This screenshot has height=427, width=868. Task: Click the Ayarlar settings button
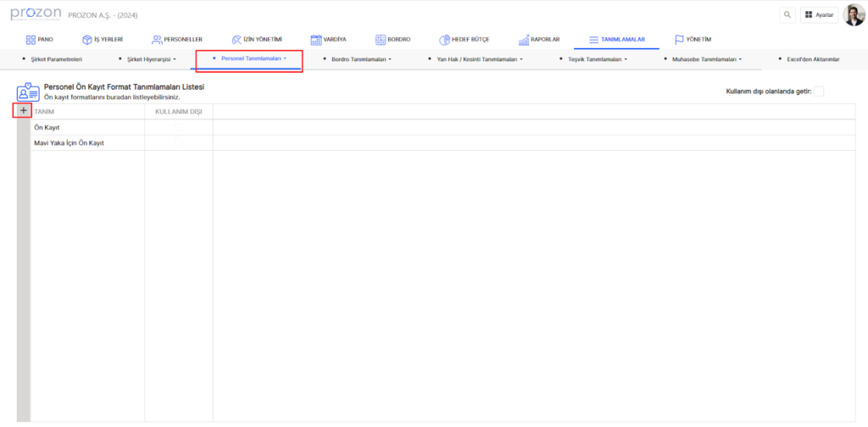(x=819, y=15)
